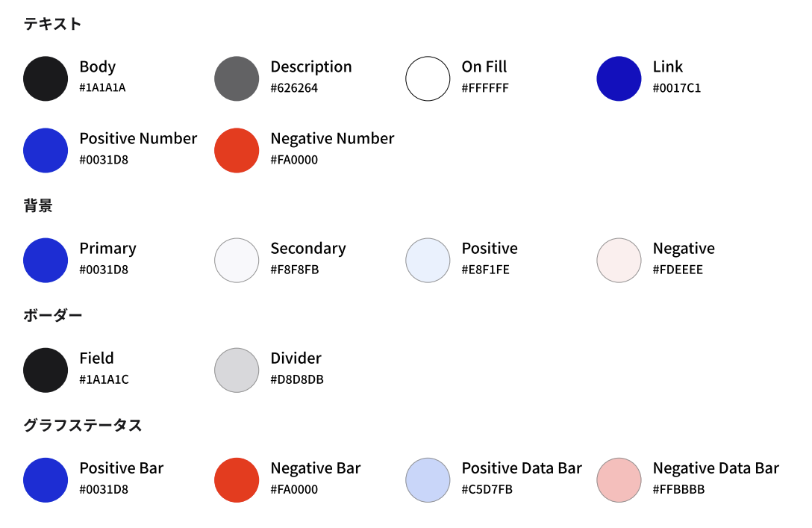Image resolution: width=812 pixels, height=528 pixels.
Task: Select the Negative Number red swatch
Action: coord(237,150)
